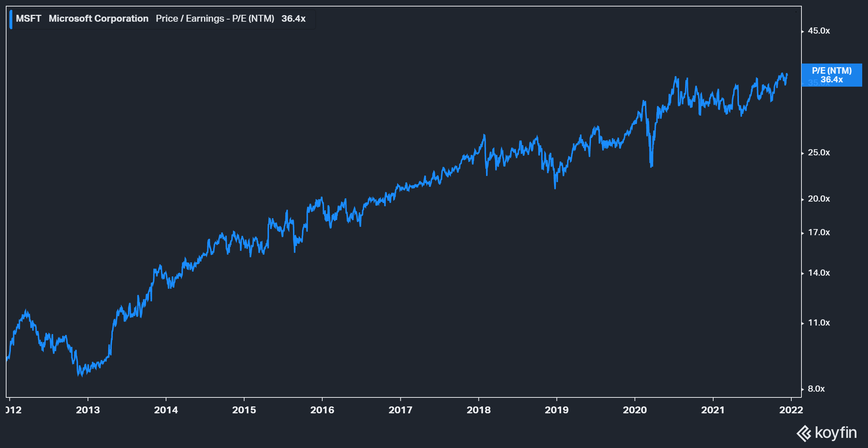Click the blue P/E (NTM) 36.4x price tag
Viewport: 868px width, 448px height.
831,75
